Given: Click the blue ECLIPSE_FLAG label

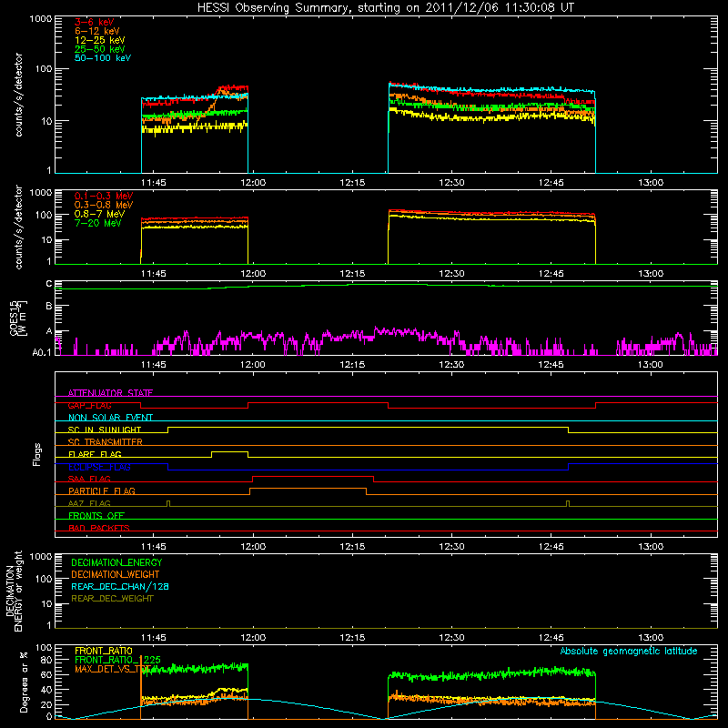Looking at the screenshot, I should tap(99, 467).
